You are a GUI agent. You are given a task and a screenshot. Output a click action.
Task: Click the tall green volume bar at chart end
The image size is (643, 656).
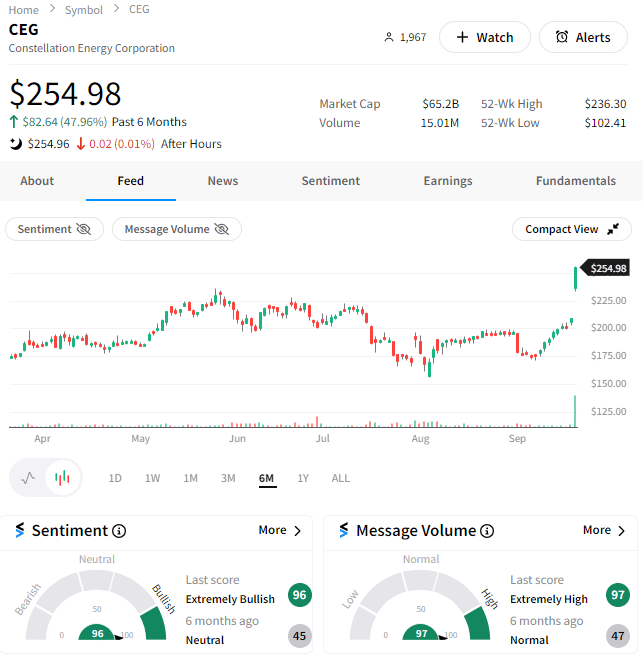point(575,411)
